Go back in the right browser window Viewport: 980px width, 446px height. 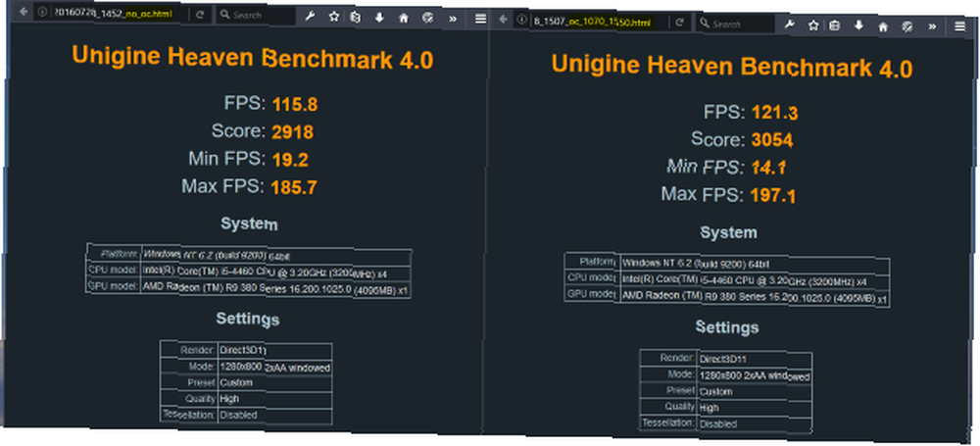click(502, 20)
